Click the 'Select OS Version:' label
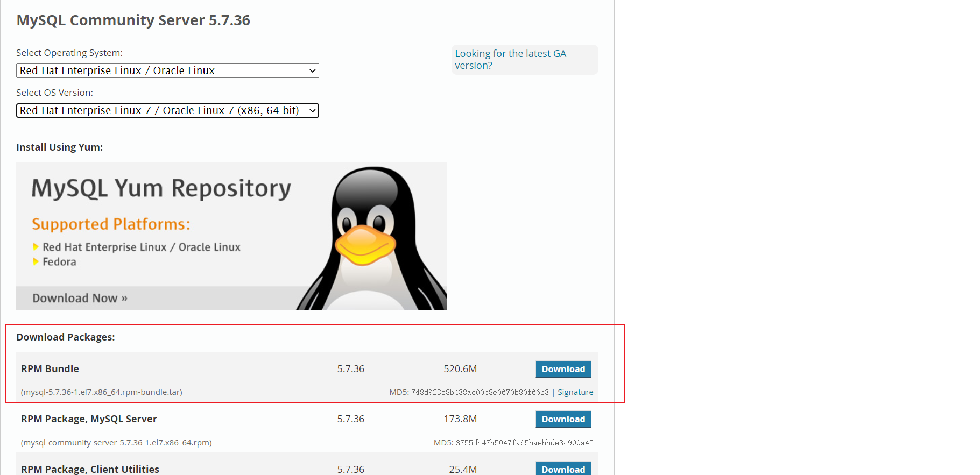Image resolution: width=980 pixels, height=475 pixels. [x=54, y=93]
